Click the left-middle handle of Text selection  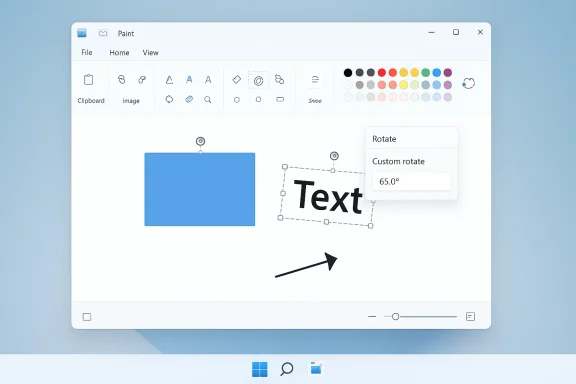283,193
